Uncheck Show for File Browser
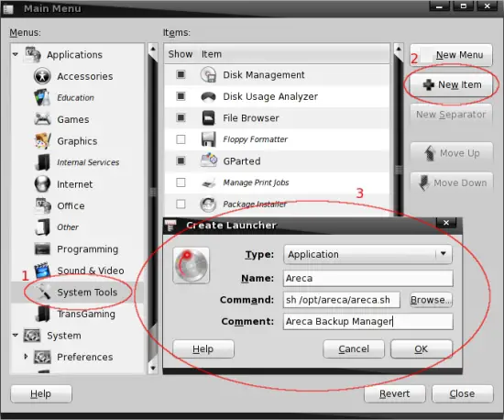Screen dimensions: 504x420 [181, 117]
